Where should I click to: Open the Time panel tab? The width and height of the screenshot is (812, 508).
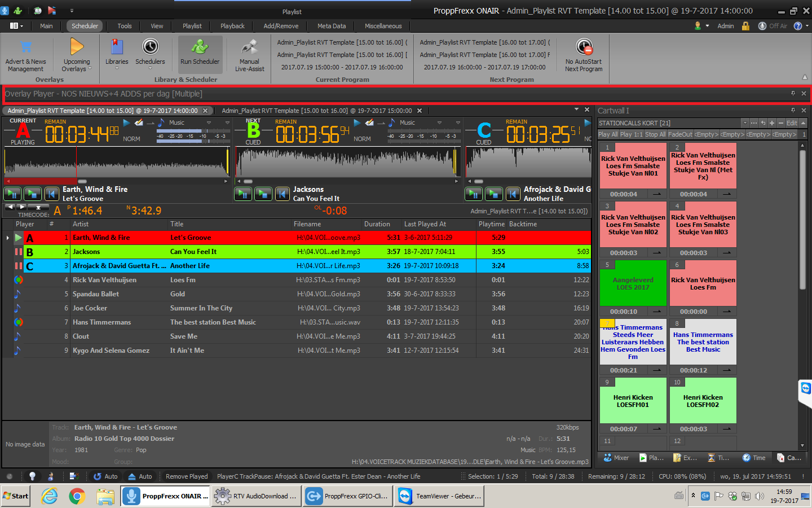click(x=754, y=458)
